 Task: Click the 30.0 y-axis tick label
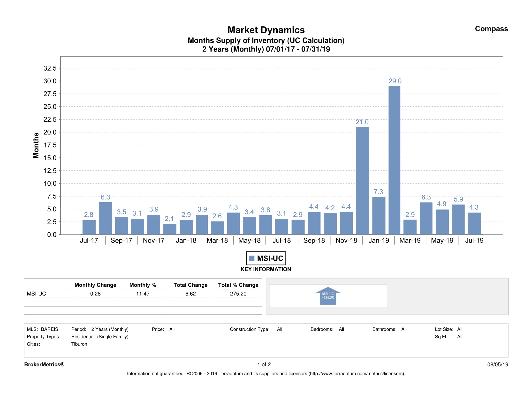(50, 81)
